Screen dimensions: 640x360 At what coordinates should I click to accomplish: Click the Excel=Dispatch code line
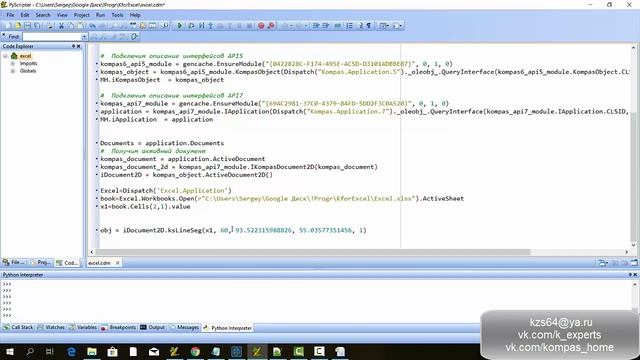pyautogui.click(x=166, y=191)
